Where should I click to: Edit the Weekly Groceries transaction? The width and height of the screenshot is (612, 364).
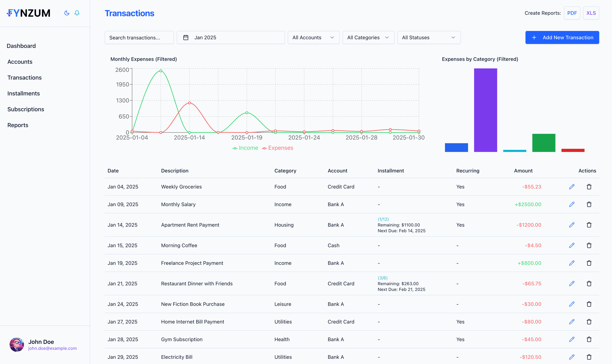pyautogui.click(x=572, y=187)
